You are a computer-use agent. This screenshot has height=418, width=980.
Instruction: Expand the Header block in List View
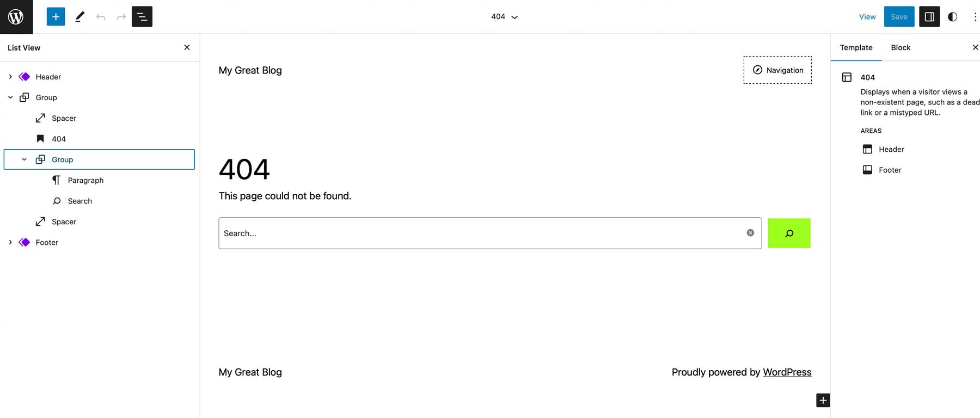9,76
